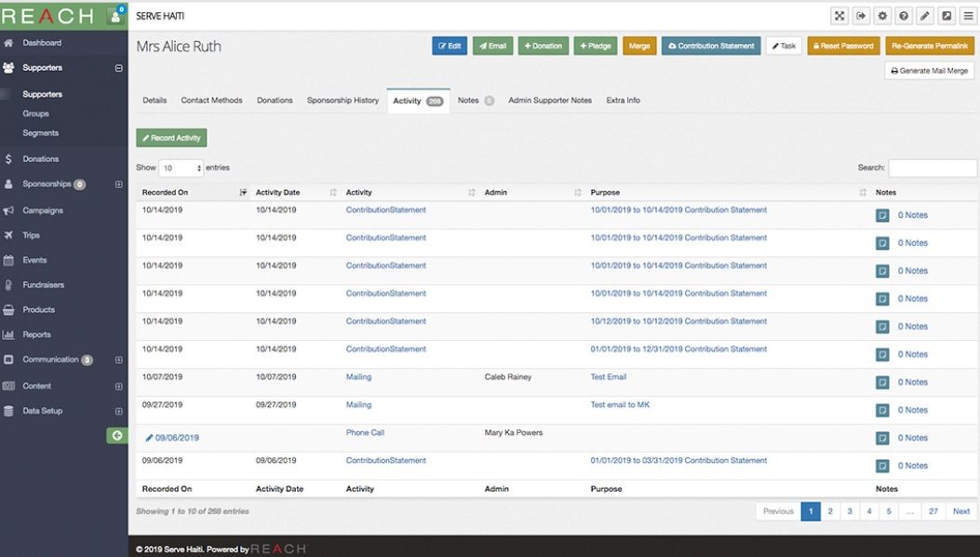Image resolution: width=980 pixels, height=557 pixels.
Task: Click the user profile icon beside REACH logo
Action: pyautogui.click(x=115, y=16)
